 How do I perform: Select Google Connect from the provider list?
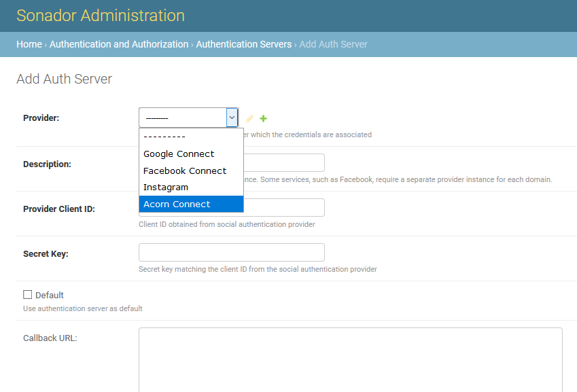click(179, 154)
